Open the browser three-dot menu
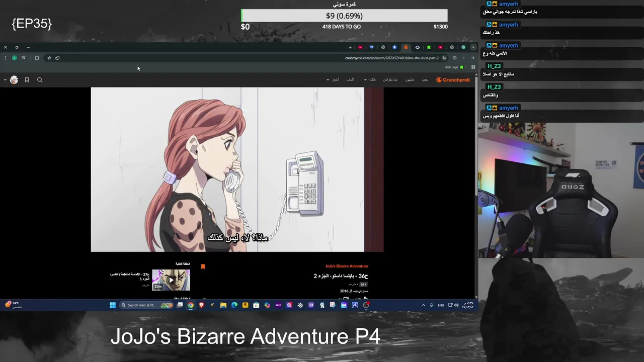644x362 pixels. (5, 58)
